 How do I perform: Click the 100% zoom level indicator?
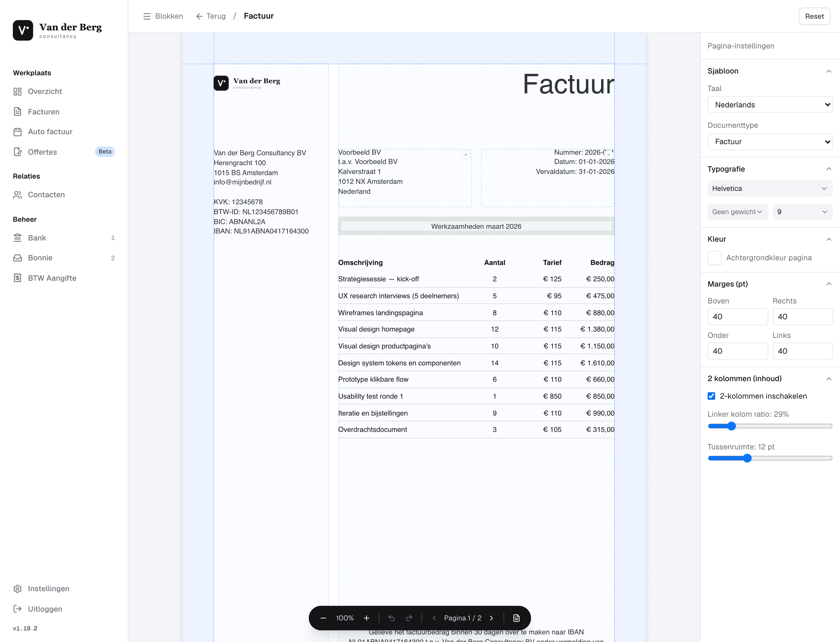tap(344, 618)
